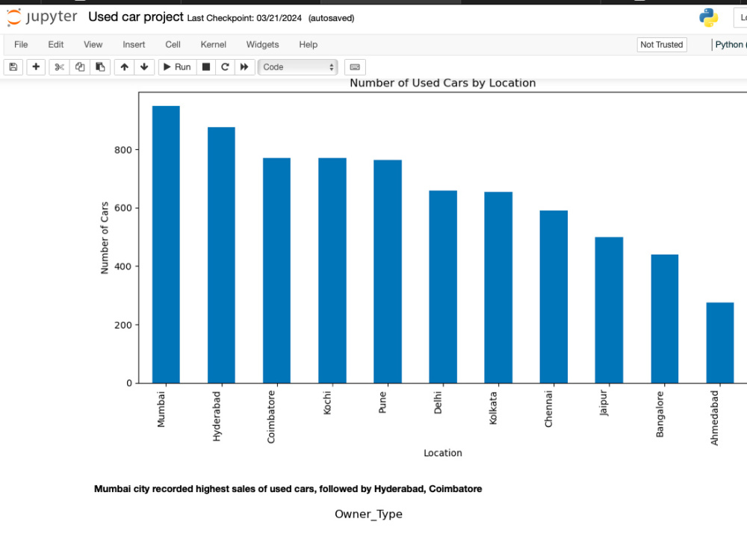Screen dimensions: 747x560
Task: Click the Owner_Type heading
Action: [368, 514]
